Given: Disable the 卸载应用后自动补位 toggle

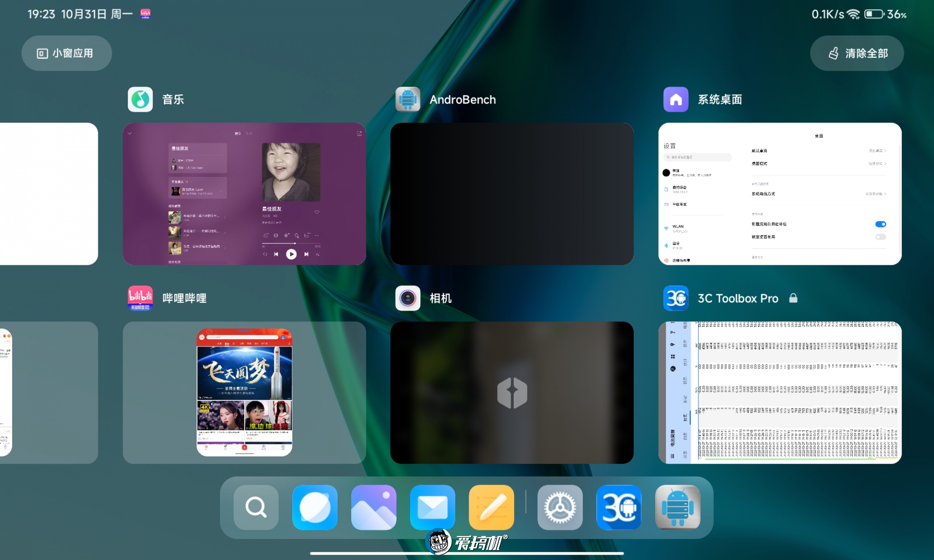Looking at the screenshot, I should [880, 224].
